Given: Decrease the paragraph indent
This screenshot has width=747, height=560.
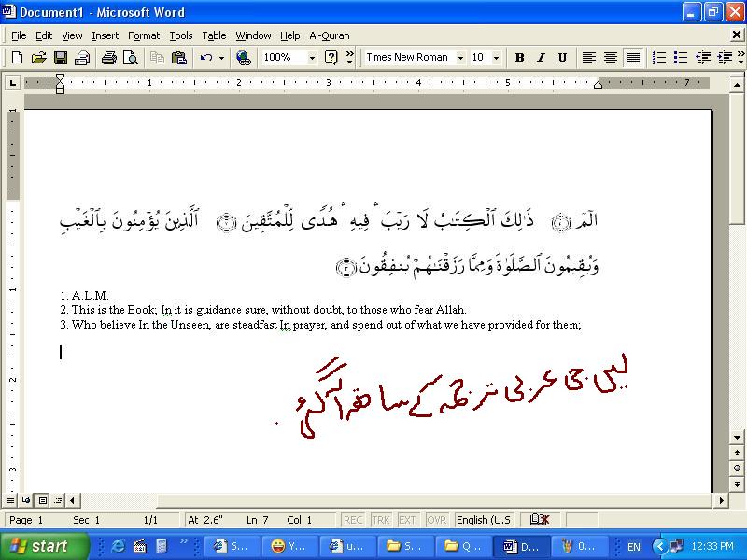Looking at the screenshot, I should tap(703, 58).
